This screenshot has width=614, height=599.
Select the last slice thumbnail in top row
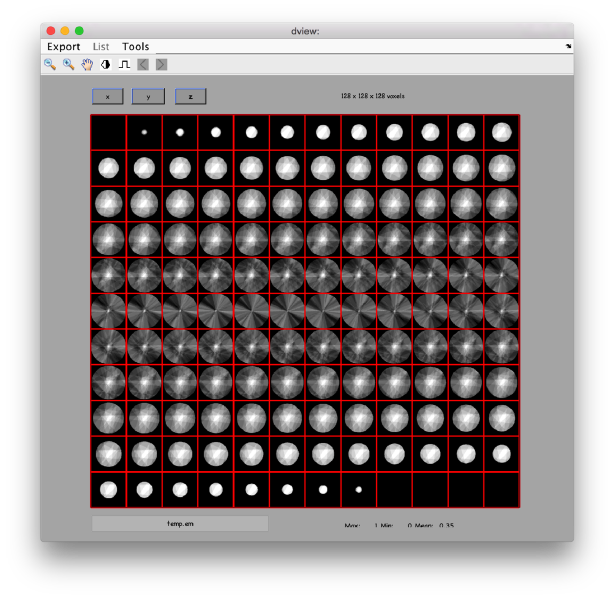click(x=502, y=132)
